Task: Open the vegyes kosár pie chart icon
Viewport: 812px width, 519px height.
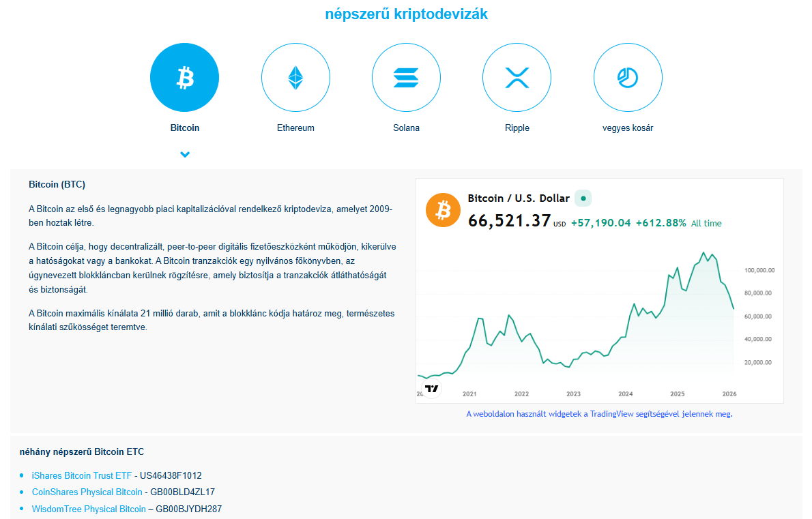Action: coord(627,78)
